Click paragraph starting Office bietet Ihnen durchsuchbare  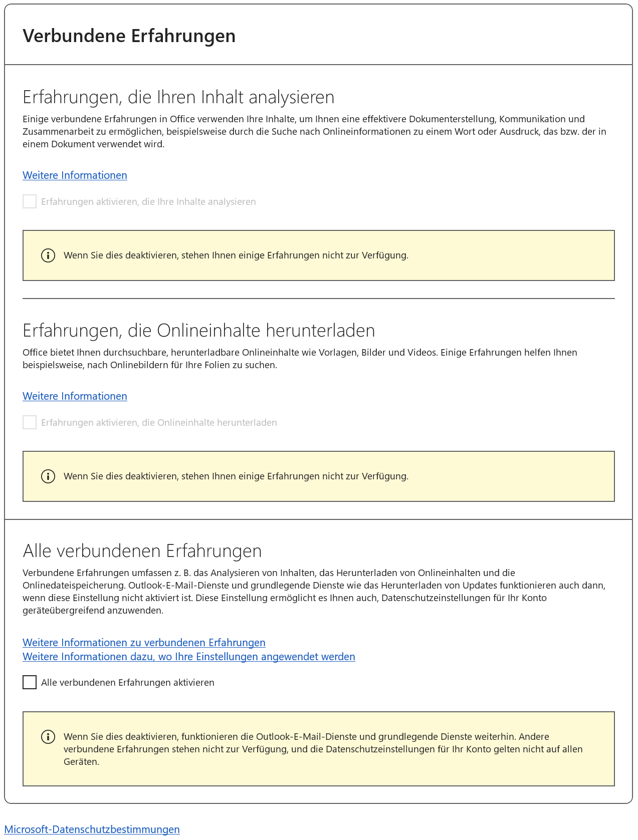pyautogui.click(x=300, y=359)
